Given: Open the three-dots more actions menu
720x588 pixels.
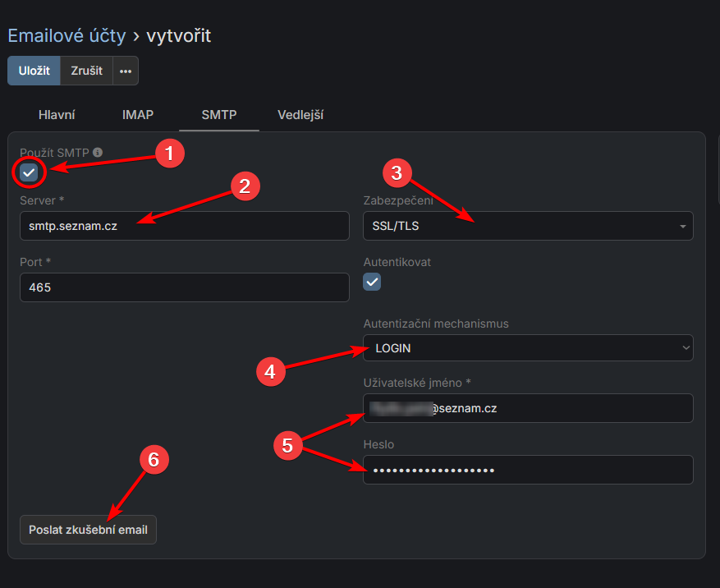Looking at the screenshot, I should point(125,71).
